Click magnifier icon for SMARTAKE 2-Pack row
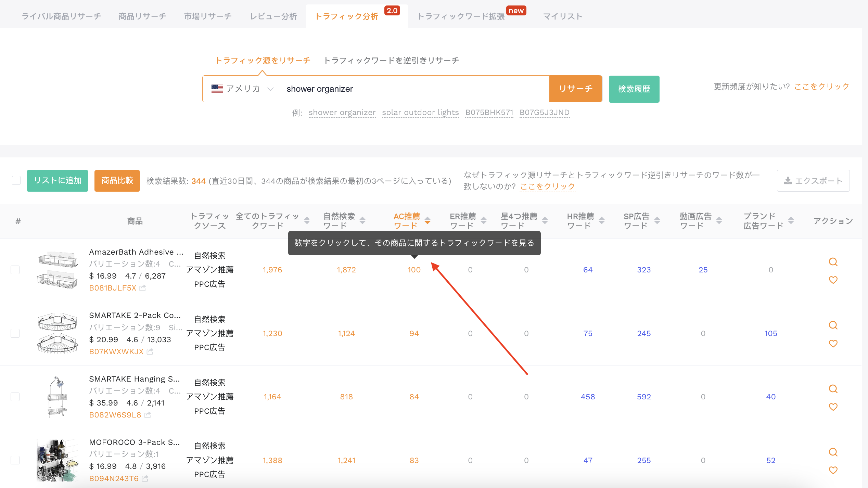Image resolution: width=868 pixels, height=488 pixels. [x=833, y=325]
